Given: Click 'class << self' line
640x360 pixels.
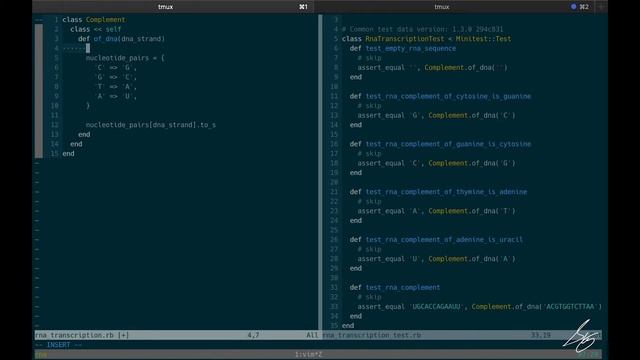Looking at the screenshot, I should coord(96,29).
